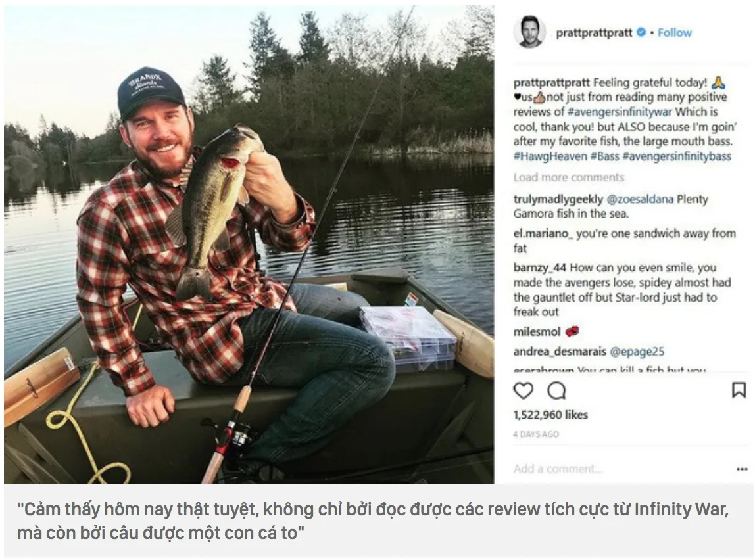Open comments via the speech bubble icon
755x560 pixels.
[556, 390]
